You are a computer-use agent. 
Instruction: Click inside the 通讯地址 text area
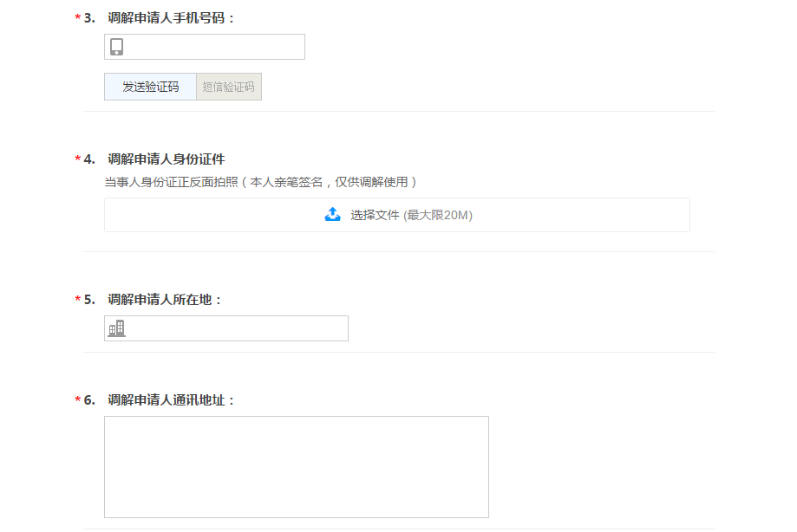point(296,466)
